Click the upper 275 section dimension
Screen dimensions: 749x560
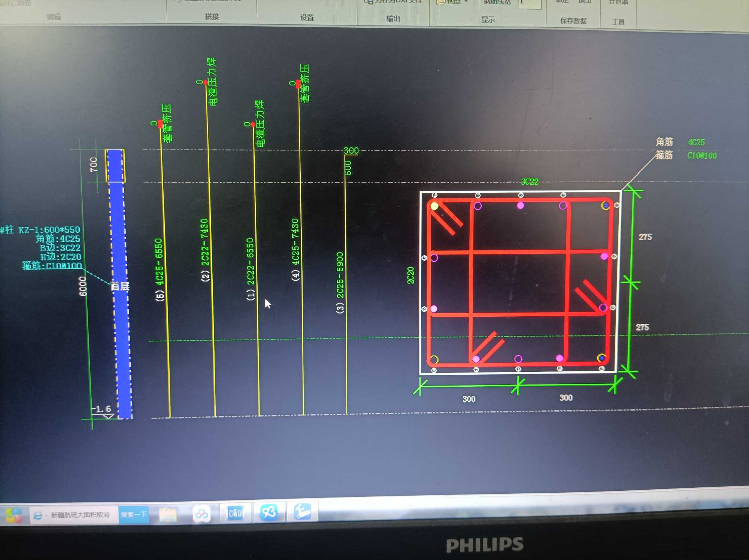click(645, 237)
